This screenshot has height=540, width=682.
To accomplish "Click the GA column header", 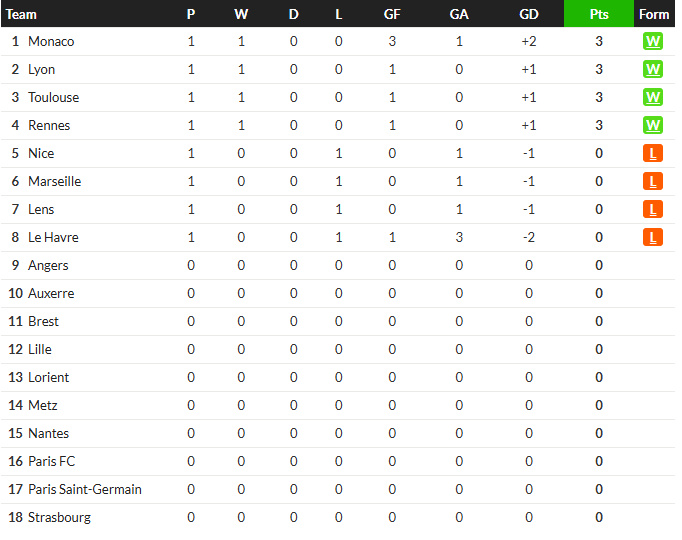I will pyautogui.click(x=459, y=14).
